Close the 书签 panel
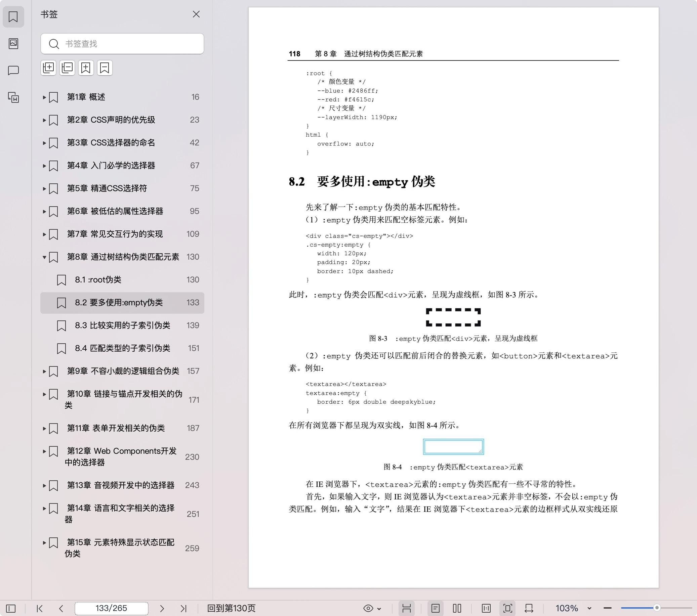Image resolution: width=697 pixels, height=616 pixels. 196,14
